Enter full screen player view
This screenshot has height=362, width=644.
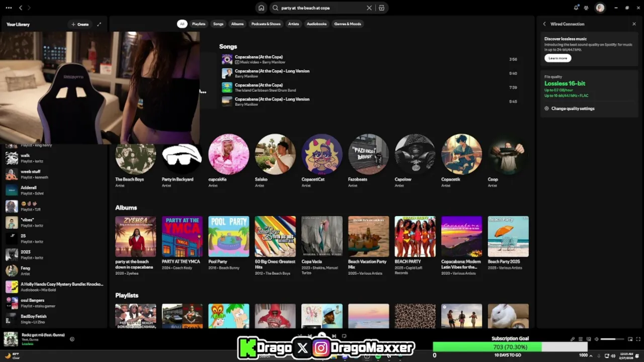pos(638,339)
